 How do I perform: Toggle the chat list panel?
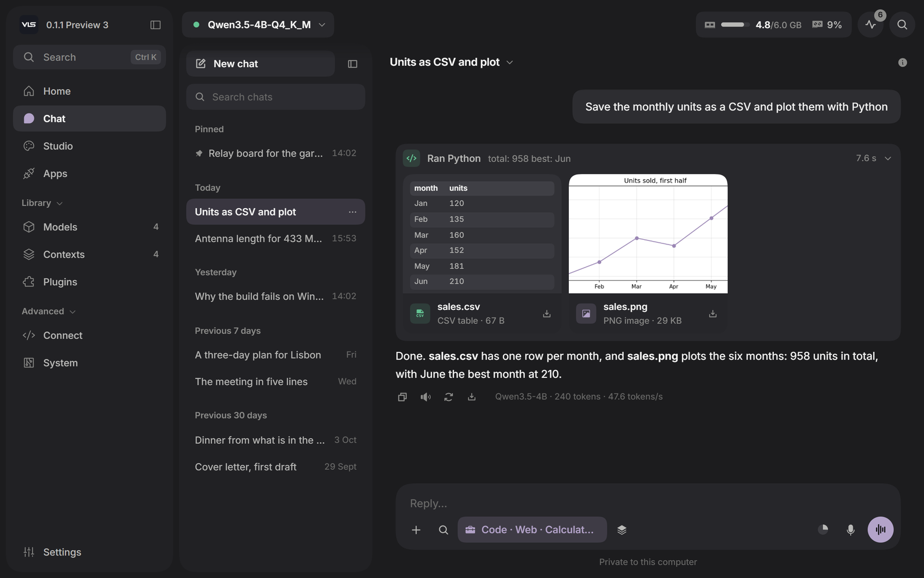(352, 64)
